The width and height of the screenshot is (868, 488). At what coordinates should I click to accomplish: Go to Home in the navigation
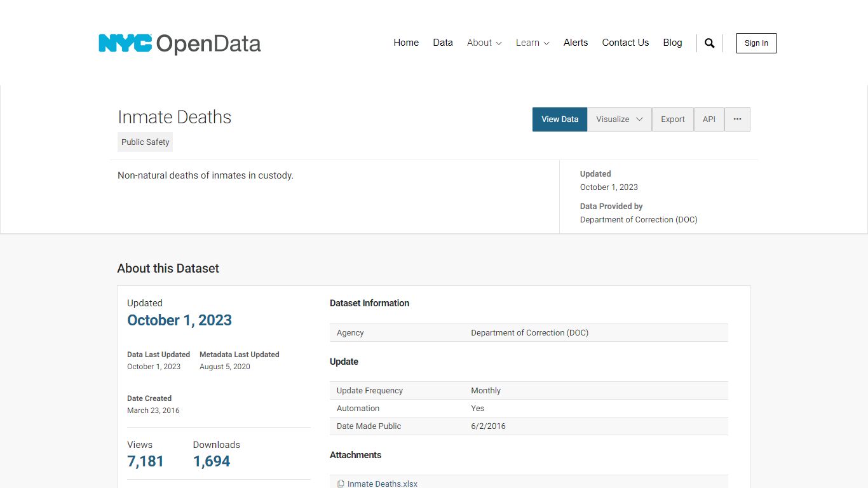pyautogui.click(x=406, y=43)
